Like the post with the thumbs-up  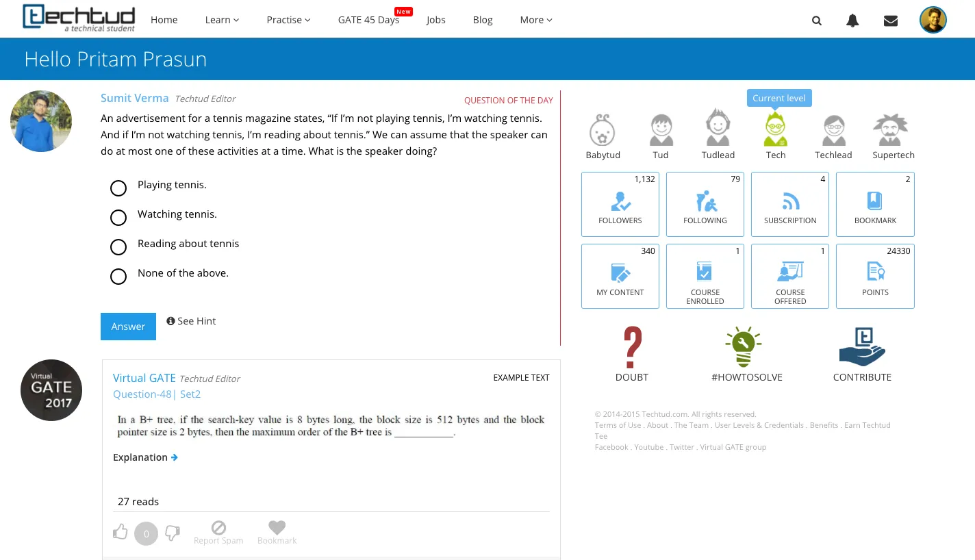click(x=121, y=532)
